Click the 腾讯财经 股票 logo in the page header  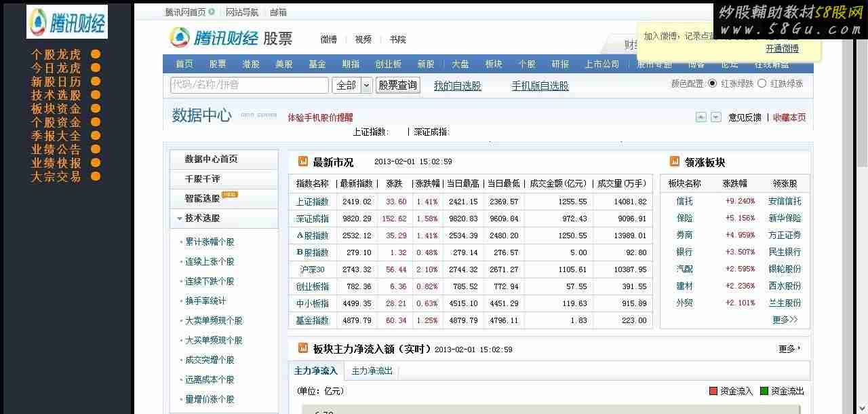click(x=231, y=38)
